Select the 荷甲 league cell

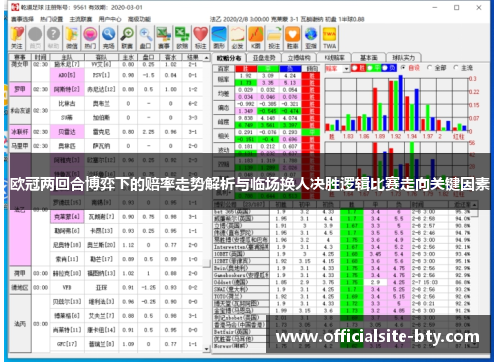tap(20, 273)
